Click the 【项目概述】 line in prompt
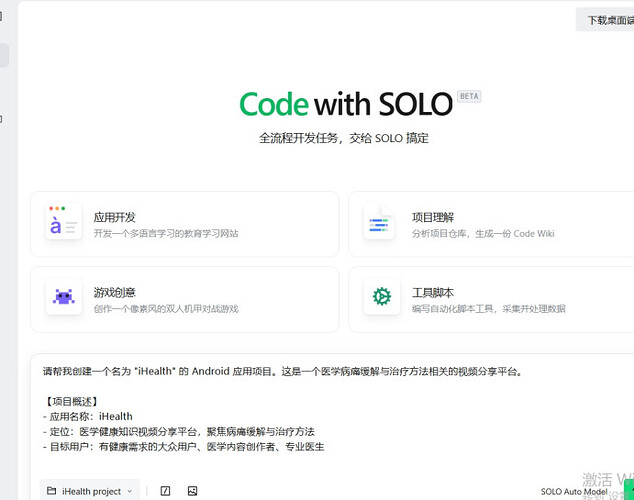This screenshot has width=634, height=500. pos(71,401)
